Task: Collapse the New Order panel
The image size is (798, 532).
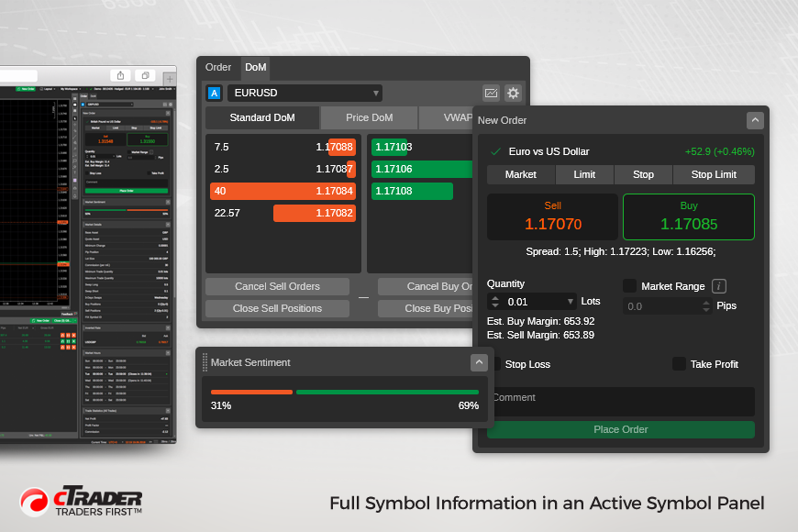Action: tap(755, 120)
